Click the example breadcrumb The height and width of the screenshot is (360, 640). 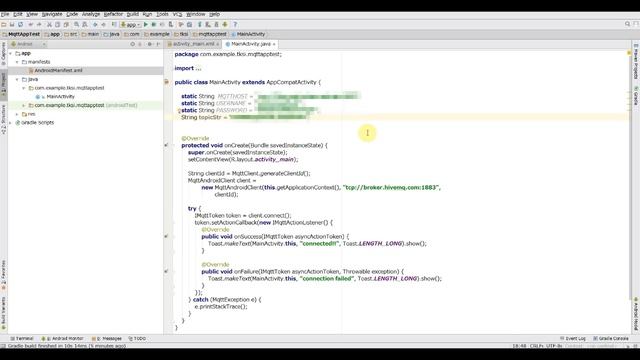(156, 34)
